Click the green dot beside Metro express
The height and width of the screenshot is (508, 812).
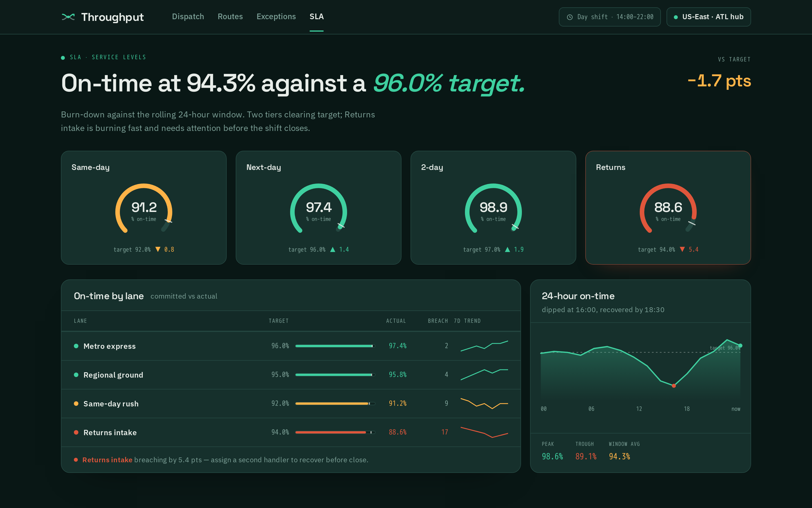pyautogui.click(x=76, y=346)
